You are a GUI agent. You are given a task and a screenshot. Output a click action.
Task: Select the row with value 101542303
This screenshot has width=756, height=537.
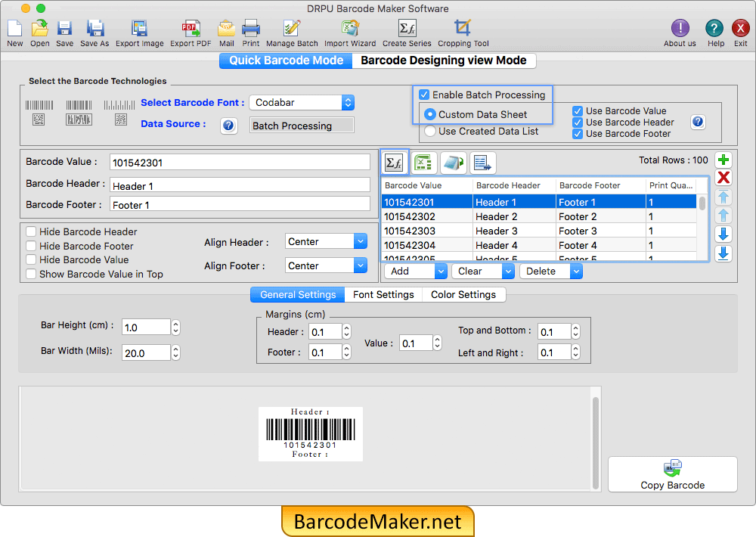538,231
